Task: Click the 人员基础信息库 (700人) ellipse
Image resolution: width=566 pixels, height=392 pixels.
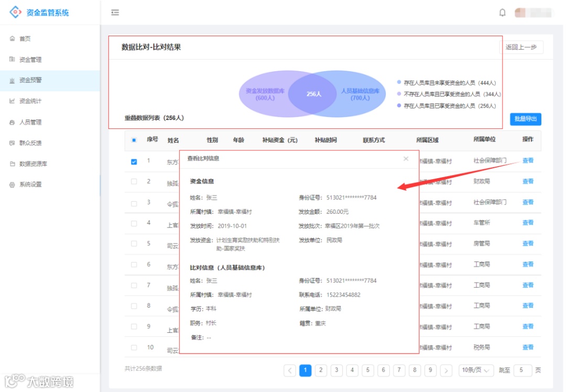Action: (x=360, y=94)
